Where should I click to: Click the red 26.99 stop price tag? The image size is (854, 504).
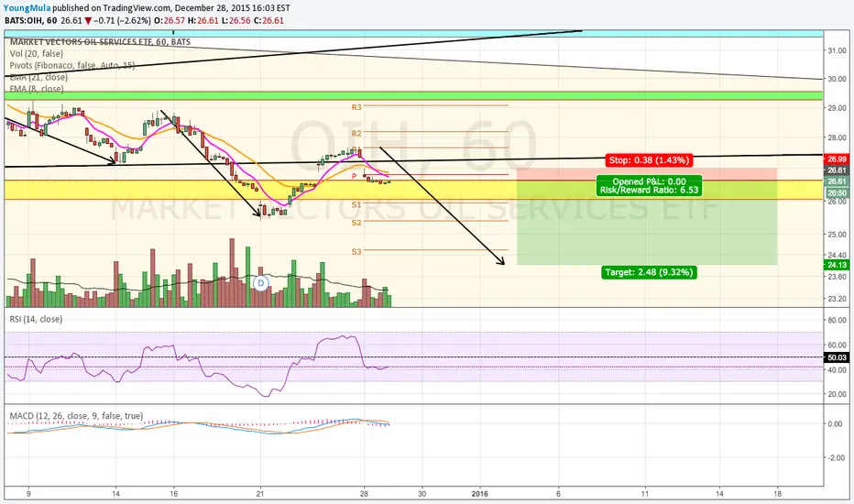coord(838,159)
